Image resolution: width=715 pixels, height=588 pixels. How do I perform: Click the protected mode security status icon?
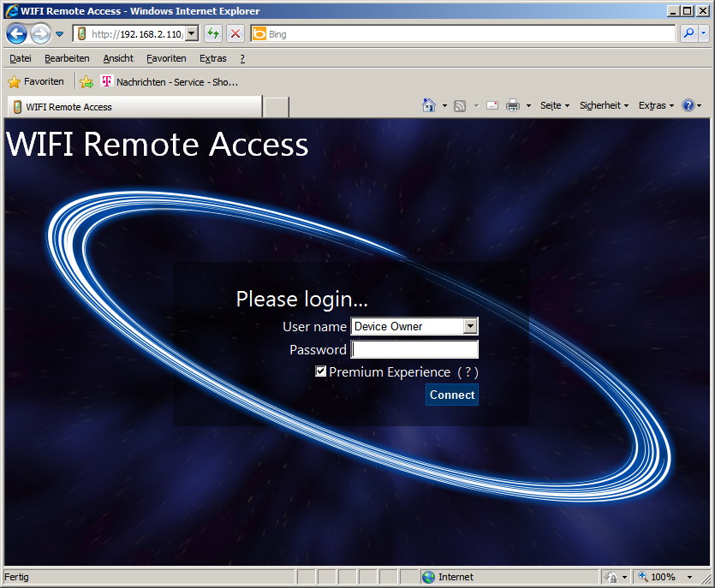[x=611, y=577]
